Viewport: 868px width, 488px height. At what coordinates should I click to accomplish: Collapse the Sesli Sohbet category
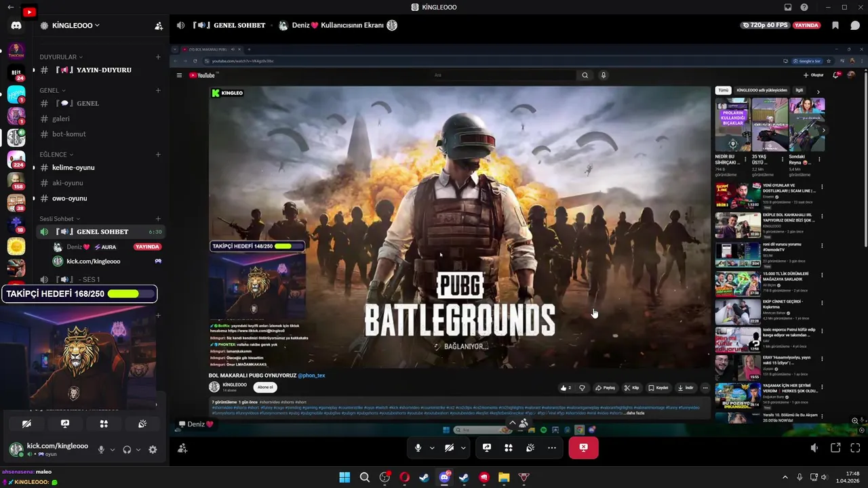click(x=60, y=219)
